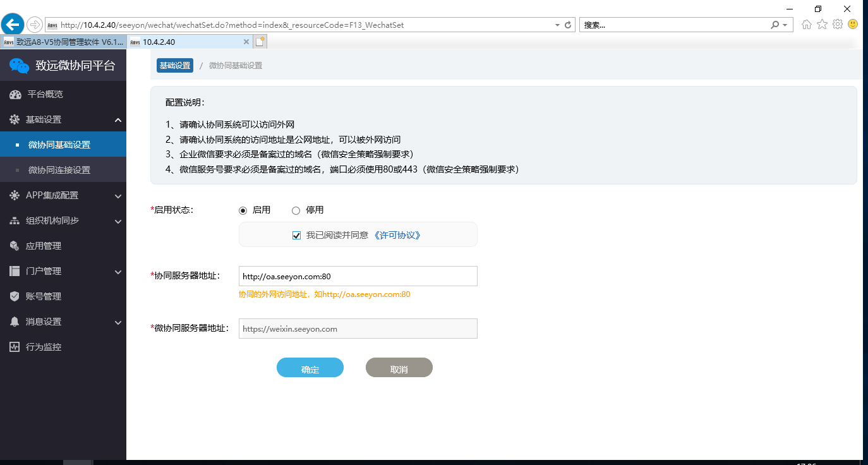This screenshot has width=868, height=465.
Task: Close the 10.4.2.40 browser tab
Action: [x=246, y=42]
